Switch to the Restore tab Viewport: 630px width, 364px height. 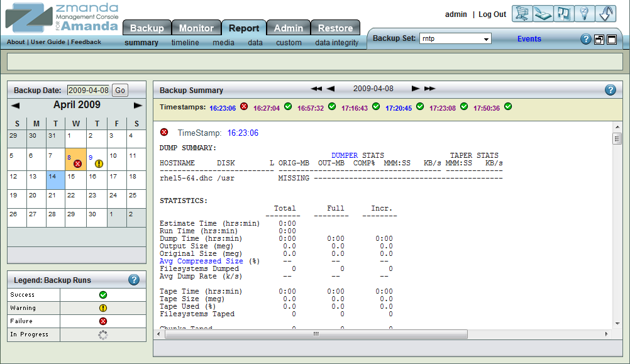[336, 28]
